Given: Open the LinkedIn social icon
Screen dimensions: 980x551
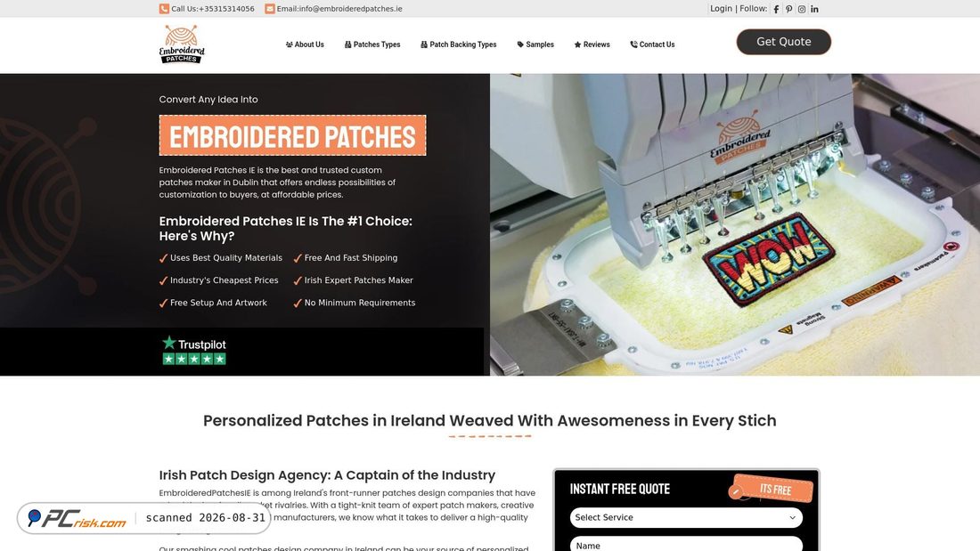Looking at the screenshot, I should point(814,10).
